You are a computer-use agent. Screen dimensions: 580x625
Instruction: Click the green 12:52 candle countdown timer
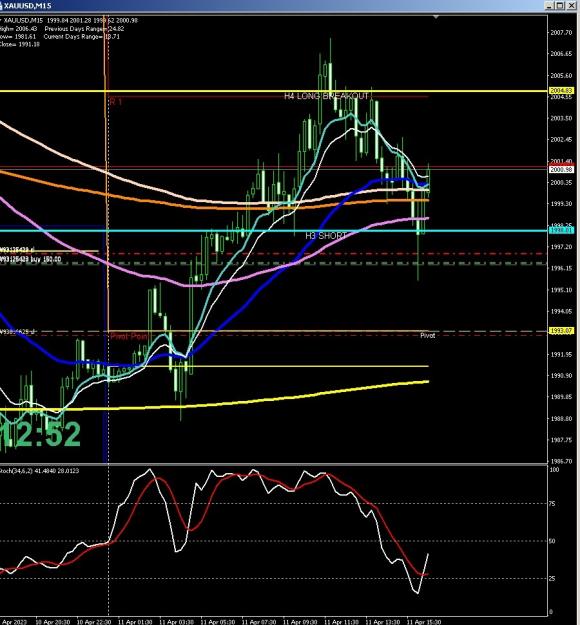40,434
